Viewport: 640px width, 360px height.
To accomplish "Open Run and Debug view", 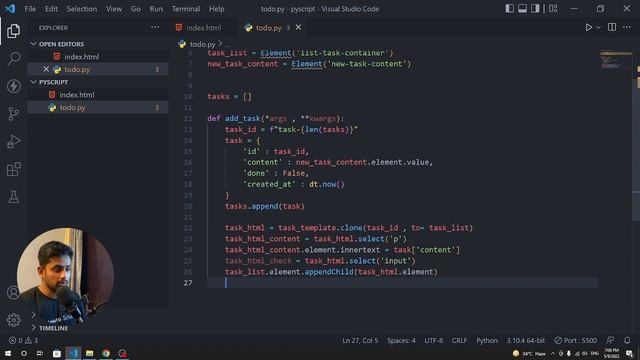I will pos(13,141).
